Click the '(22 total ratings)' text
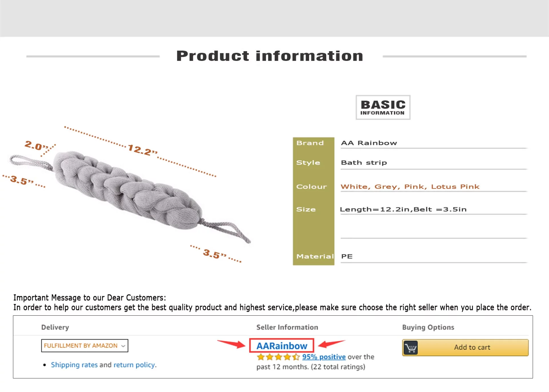Viewport: 549px width, 392px height. [x=338, y=367]
